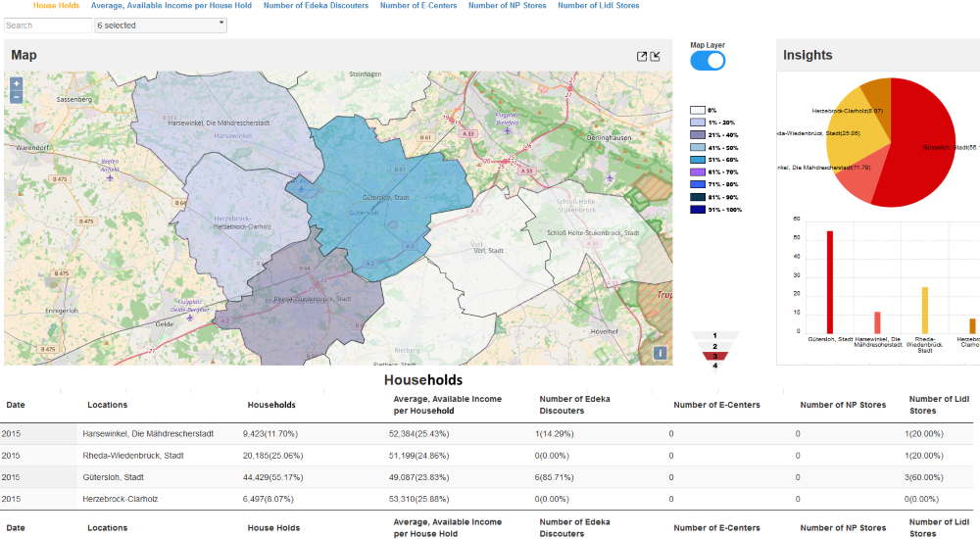Pick the 71% - 80% legend swatch
This screenshot has width=980, height=539.
(698, 184)
